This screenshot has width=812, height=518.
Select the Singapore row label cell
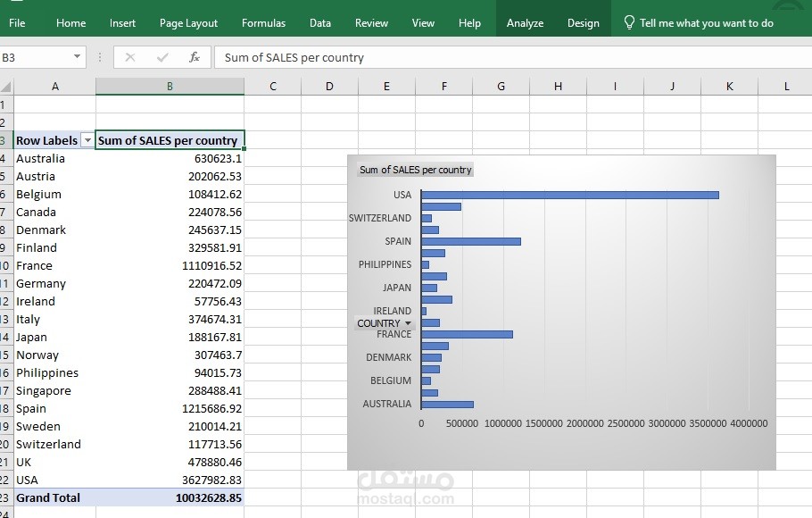point(54,390)
